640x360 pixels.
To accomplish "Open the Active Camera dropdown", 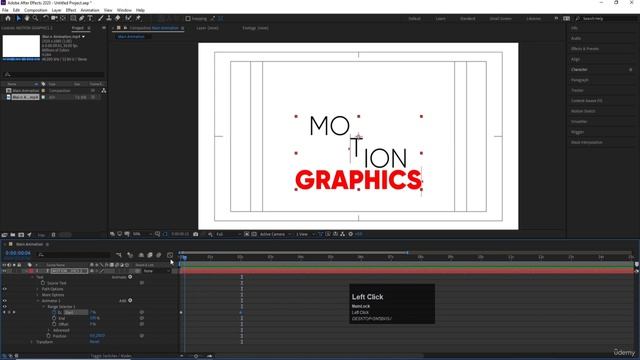I will pos(275,234).
